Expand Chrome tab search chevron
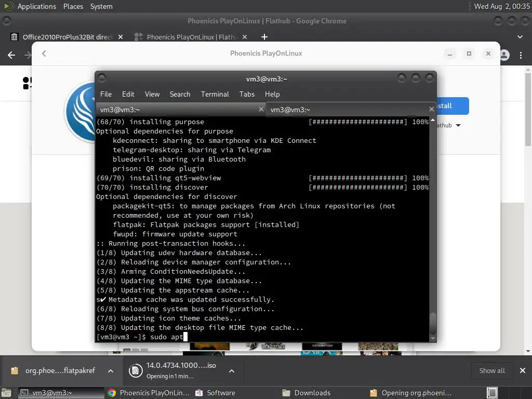532x399 pixels. [x=520, y=37]
